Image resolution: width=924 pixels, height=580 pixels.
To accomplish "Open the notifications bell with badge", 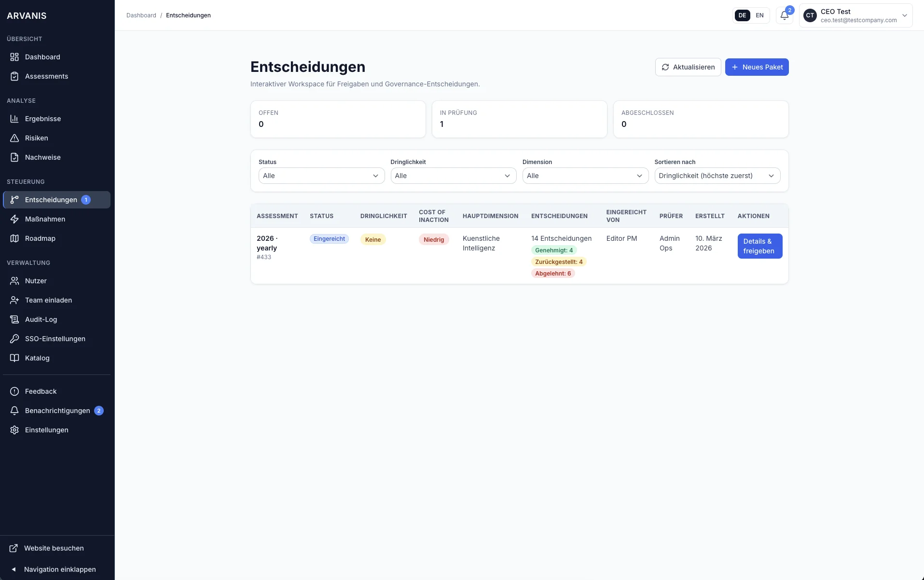I will pos(784,15).
